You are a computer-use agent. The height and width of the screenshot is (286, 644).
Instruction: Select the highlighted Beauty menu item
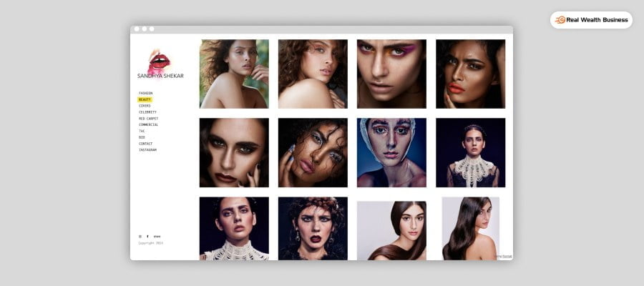click(x=145, y=99)
